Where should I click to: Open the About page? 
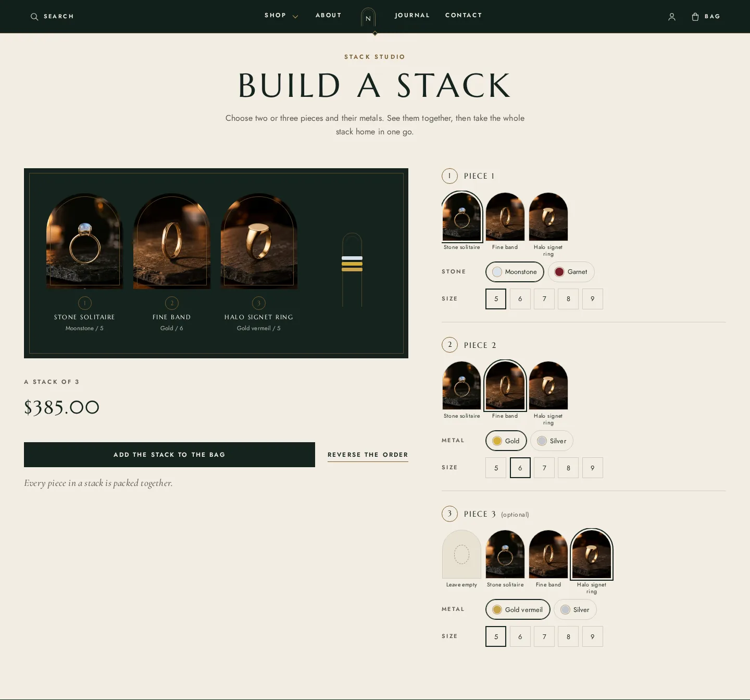(329, 15)
